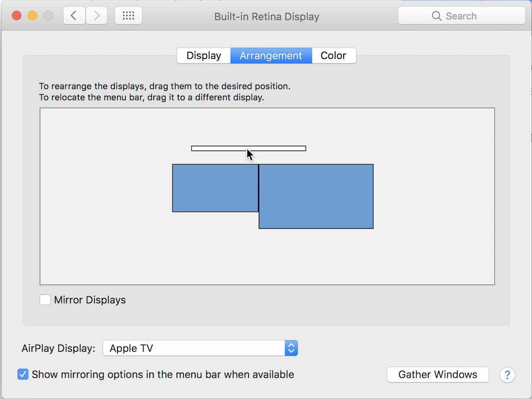Click the Apple TV popup menu

click(x=193, y=348)
